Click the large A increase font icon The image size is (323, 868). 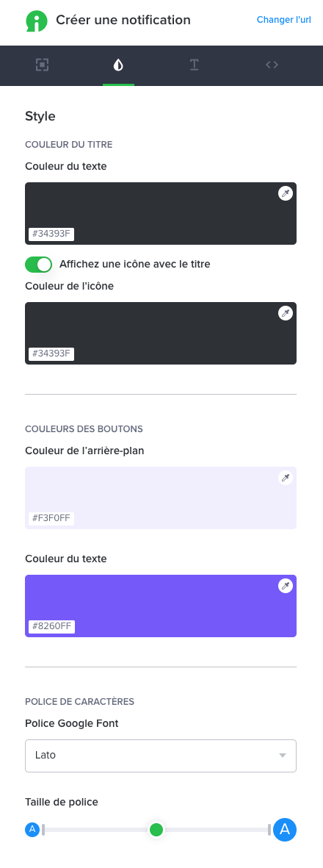pyautogui.click(x=285, y=829)
